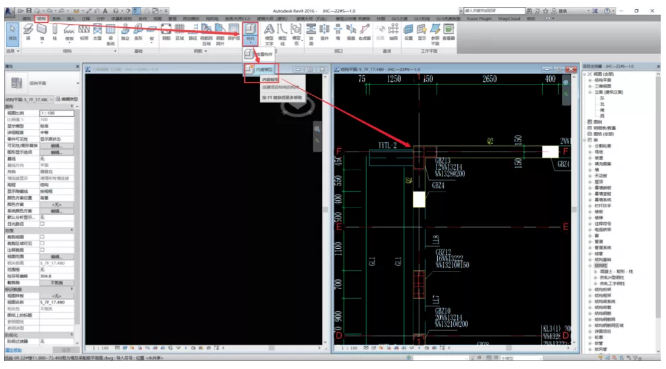Click the Edit Type button
Screen dimensions: 666x369
point(67,99)
